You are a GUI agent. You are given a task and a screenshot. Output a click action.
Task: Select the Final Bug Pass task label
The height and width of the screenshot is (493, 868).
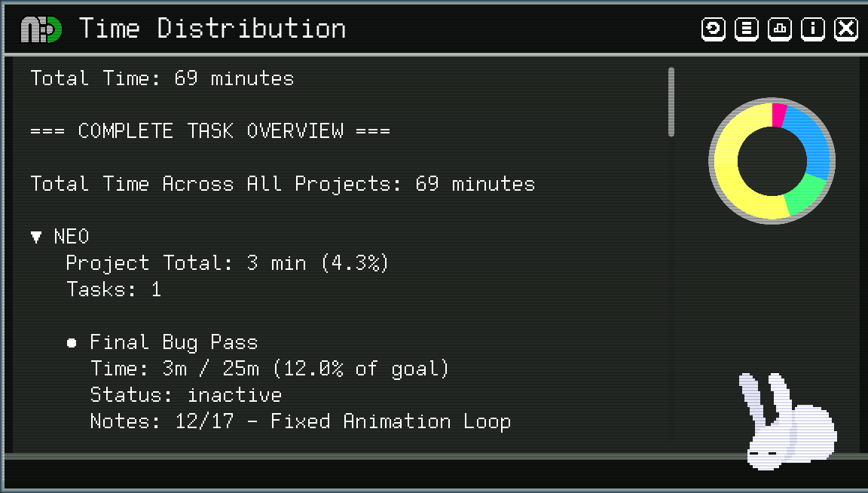(x=174, y=343)
